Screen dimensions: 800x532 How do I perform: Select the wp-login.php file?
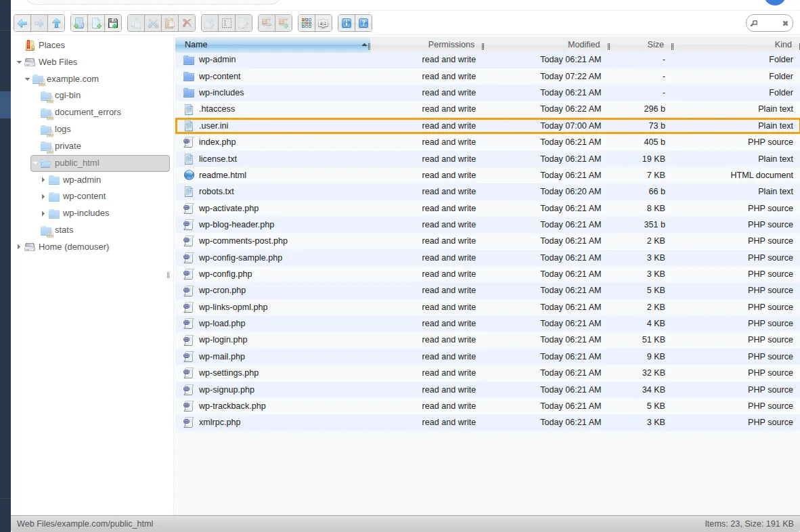coord(487,340)
